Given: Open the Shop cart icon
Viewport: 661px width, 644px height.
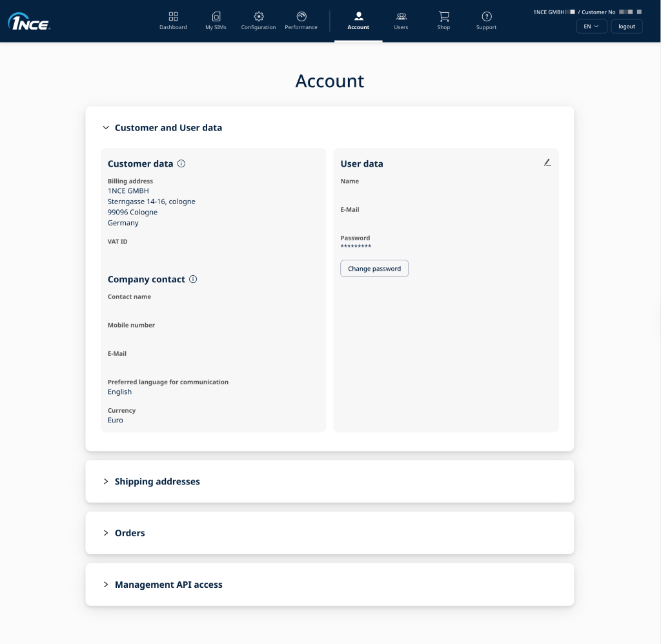Looking at the screenshot, I should click(x=444, y=16).
